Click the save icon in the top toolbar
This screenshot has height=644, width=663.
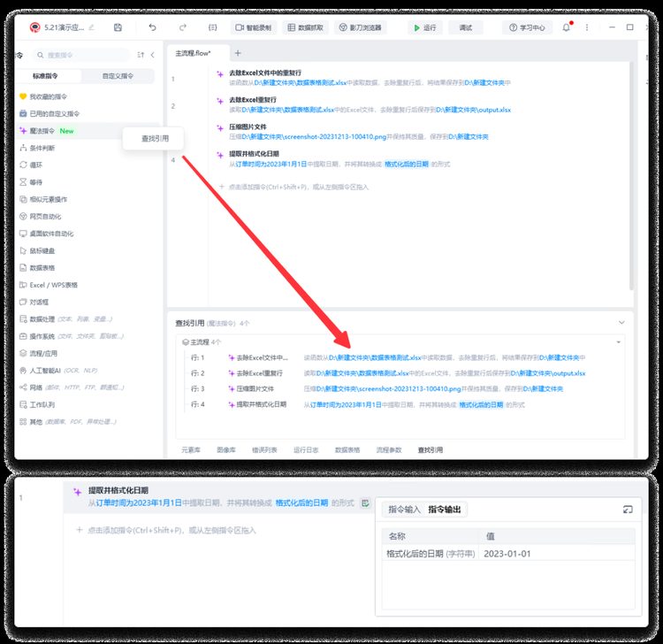(118, 27)
